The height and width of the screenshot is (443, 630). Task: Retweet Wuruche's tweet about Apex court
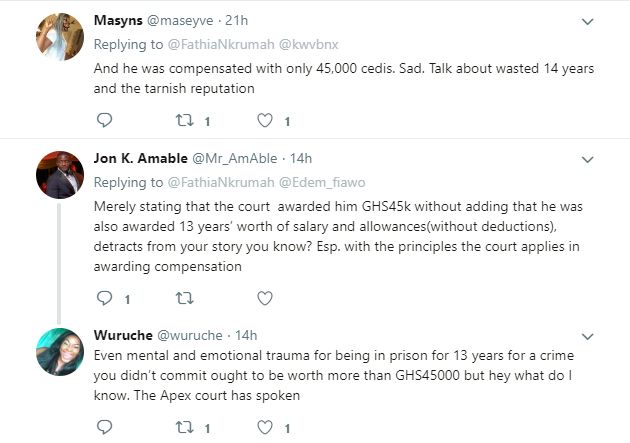click(183, 428)
